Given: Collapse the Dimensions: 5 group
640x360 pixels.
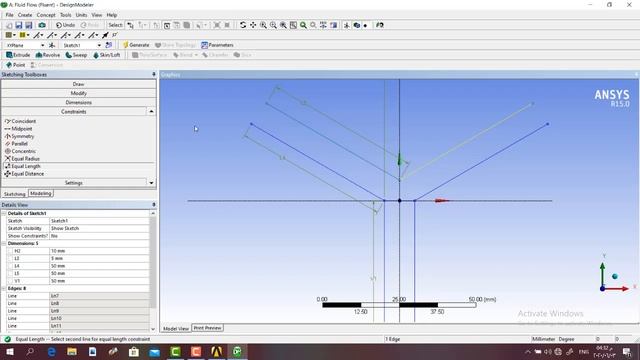Looking at the screenshot, I should click(x=4, y=243).
